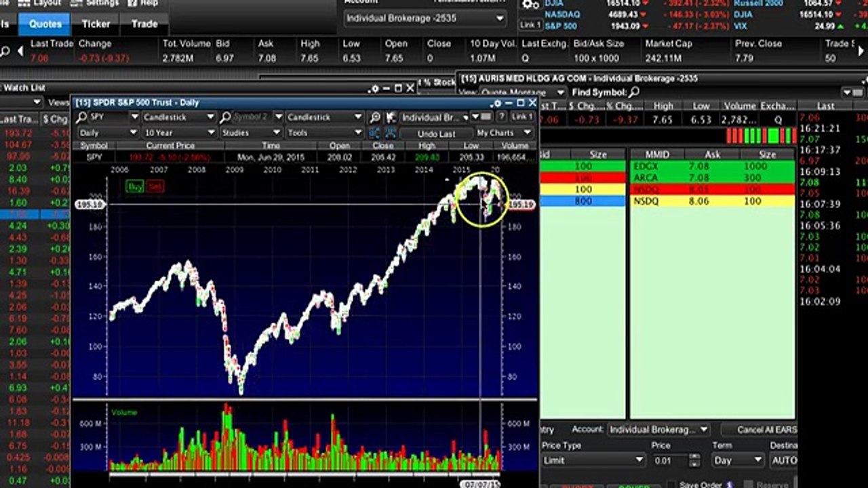
Task: Select the ARCA ask row with size 300
Action: pyautogui.click(x=712, y=178)
